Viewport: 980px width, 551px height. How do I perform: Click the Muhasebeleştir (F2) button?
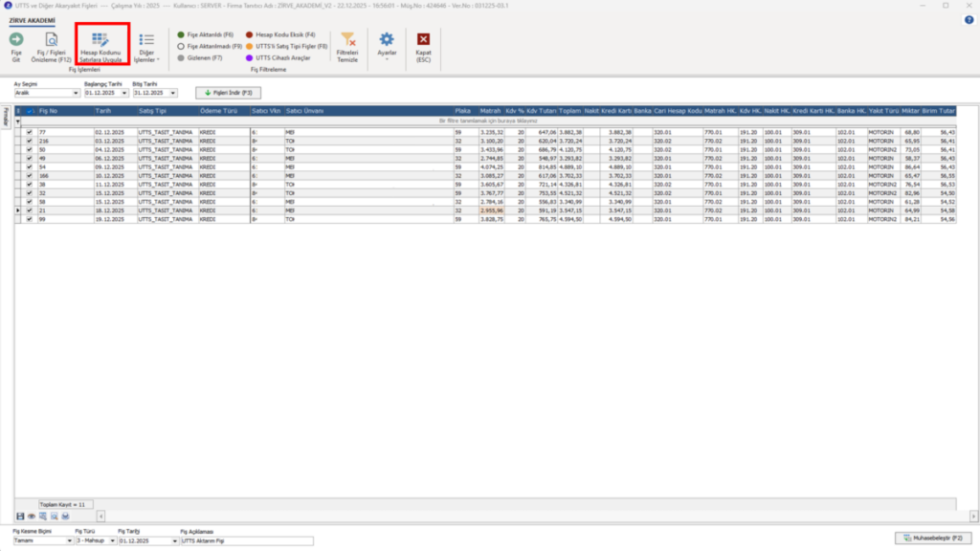click(932, 538)
